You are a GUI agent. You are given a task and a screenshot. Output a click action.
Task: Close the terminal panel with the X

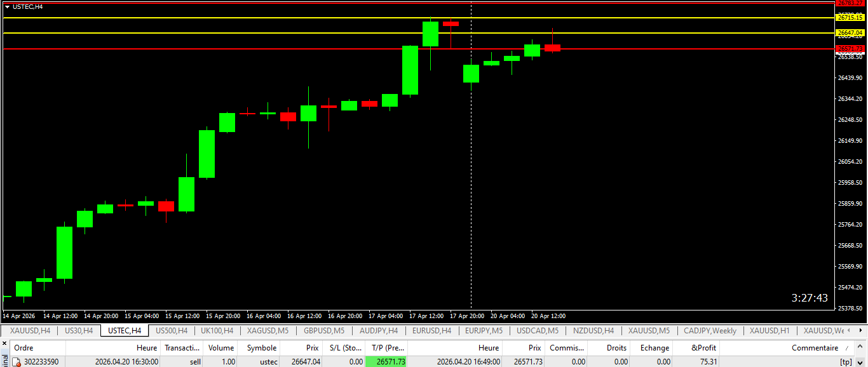coord(4,344)
